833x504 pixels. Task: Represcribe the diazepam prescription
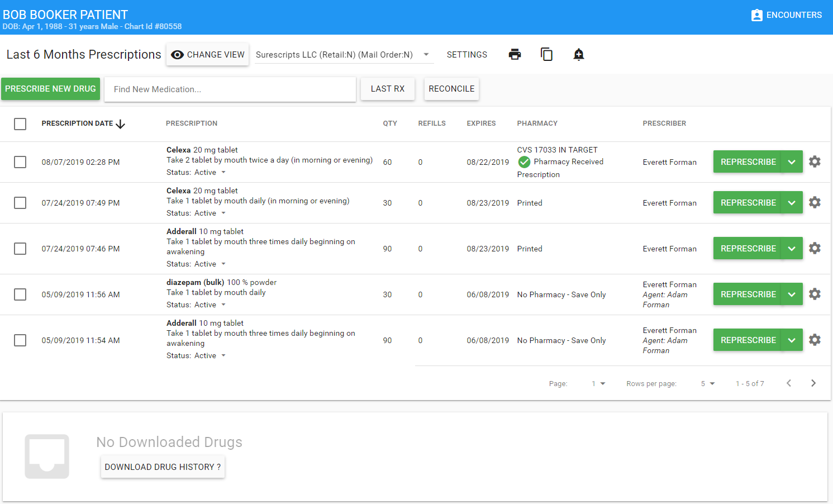(x=748, y=294)
